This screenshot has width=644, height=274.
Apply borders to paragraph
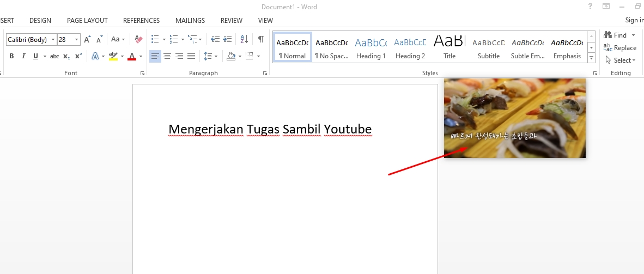coord(250,56)
